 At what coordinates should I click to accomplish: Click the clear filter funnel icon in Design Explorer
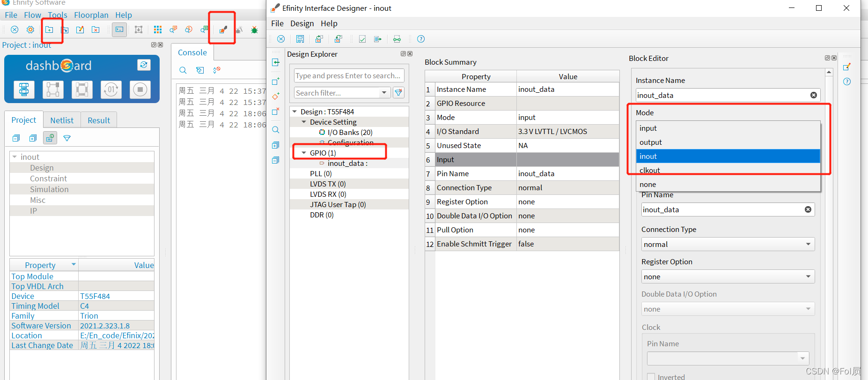398,93
